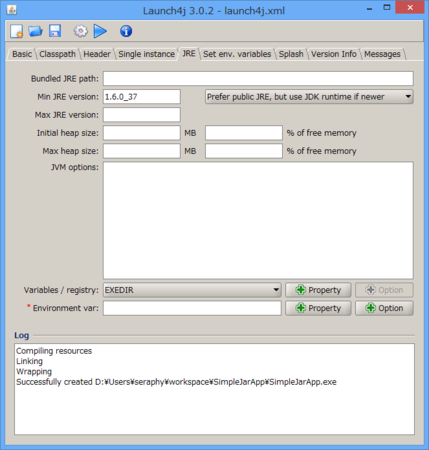Click the 'Wrapping' log line

point(34,372)
